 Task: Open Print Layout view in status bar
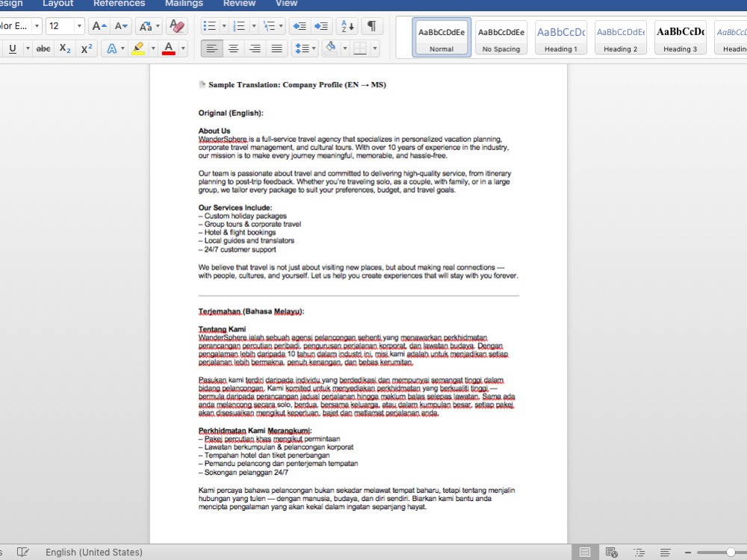coord(585,553)
